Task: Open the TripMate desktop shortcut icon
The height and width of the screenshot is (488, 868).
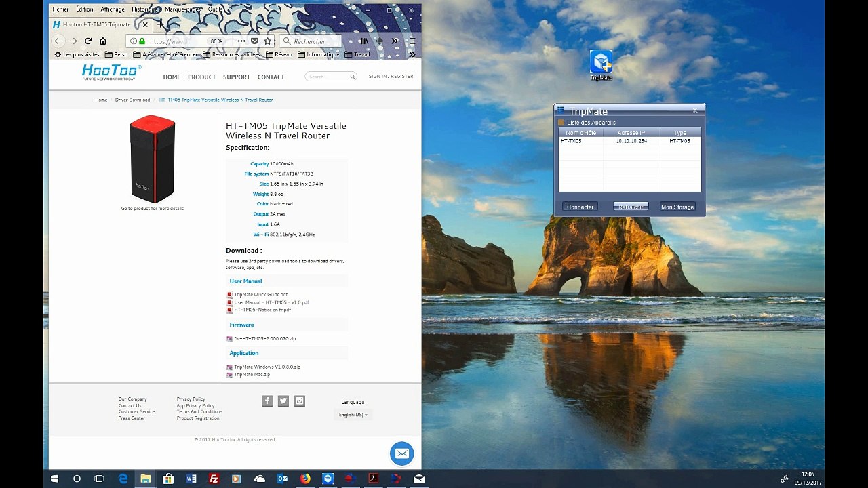Action: click(x=601, y=65)
